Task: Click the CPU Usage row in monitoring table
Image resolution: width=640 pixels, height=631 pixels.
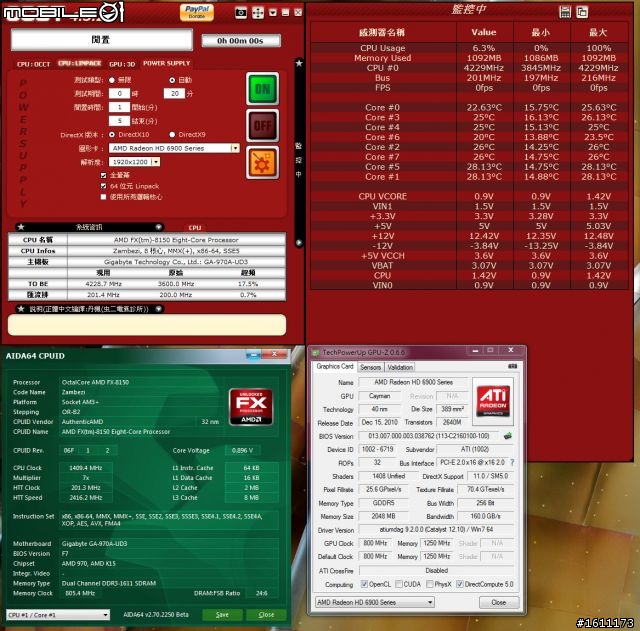Action: (469, 48)
